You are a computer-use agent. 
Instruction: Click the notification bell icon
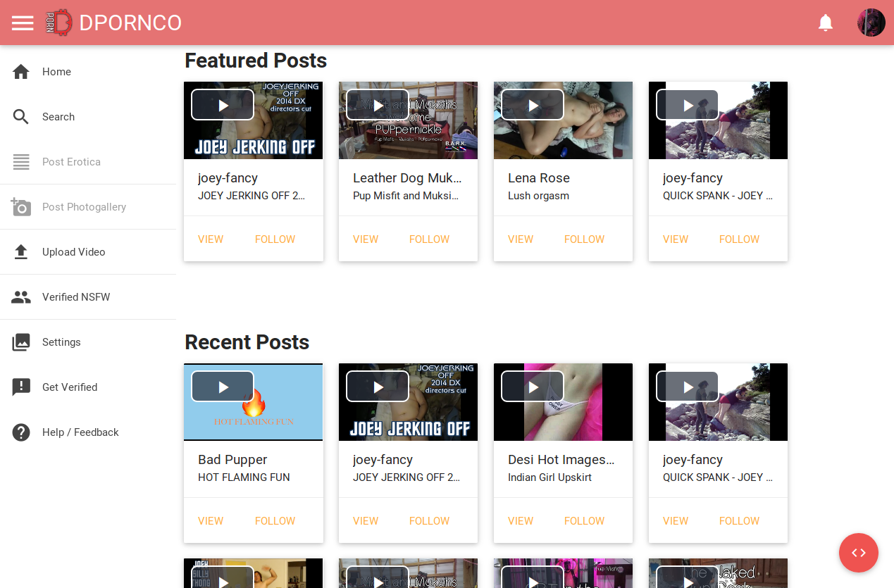click(826, 23)
